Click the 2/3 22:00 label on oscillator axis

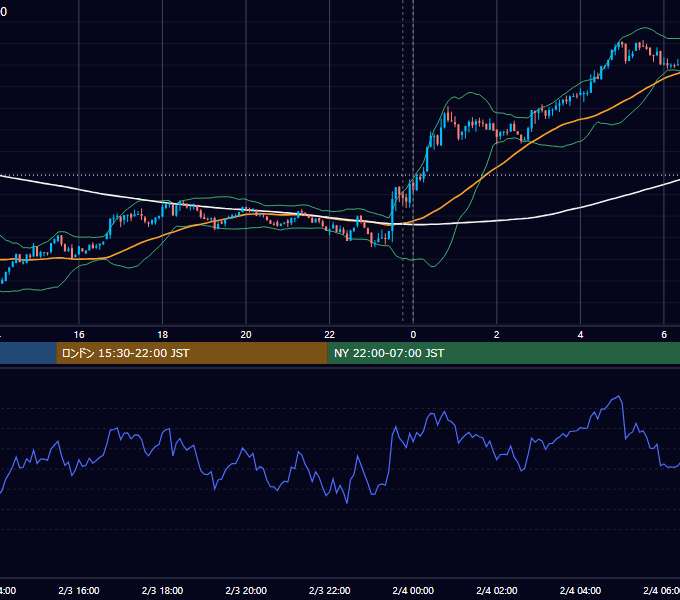[x=330, y=590]
